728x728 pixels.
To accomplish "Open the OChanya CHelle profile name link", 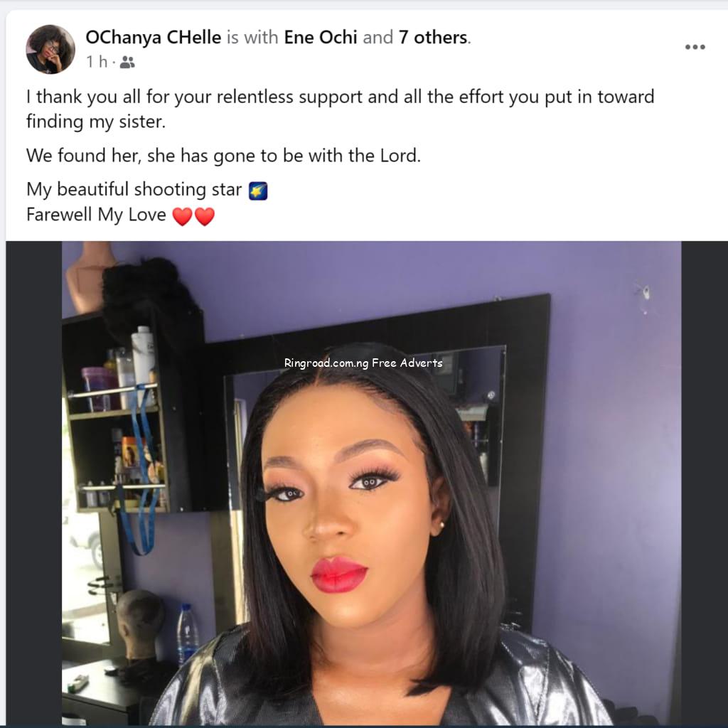I will (154, 37).
